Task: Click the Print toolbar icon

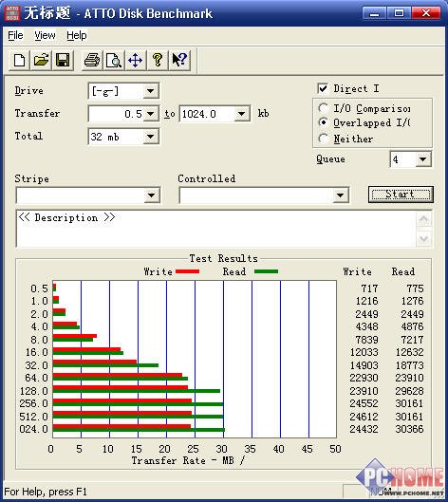Action: click(92, 60)
